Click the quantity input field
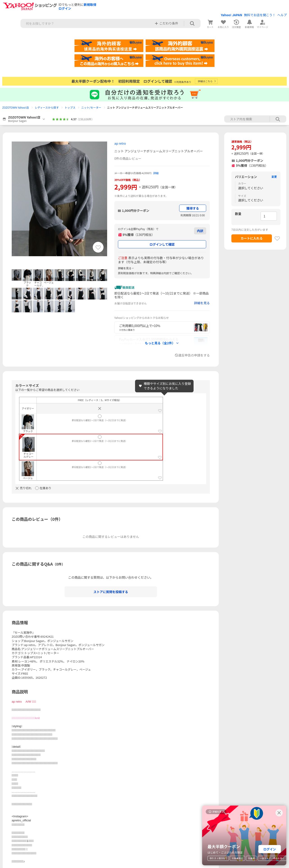Viewport: 289px width, 868px height. click(269, 216)
